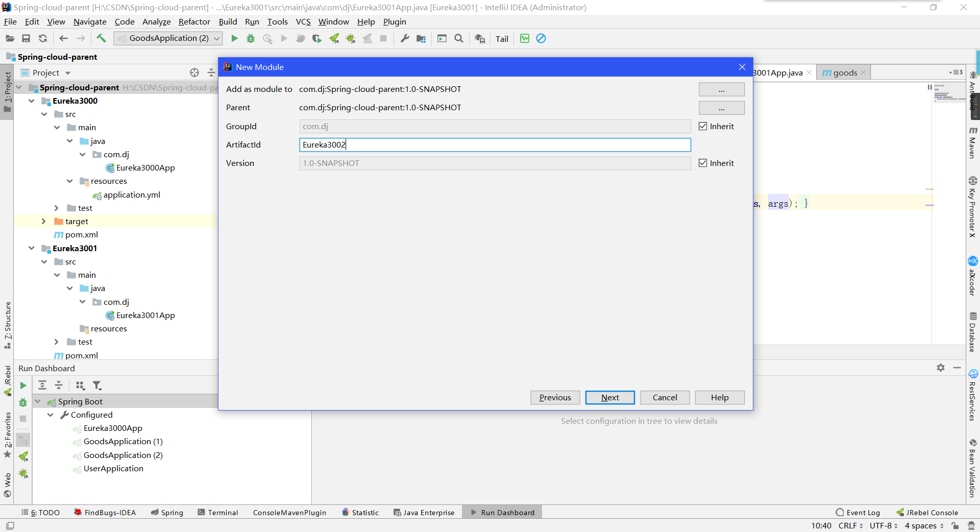
Task: Click the Next button
Action: (x=610, y=397)
